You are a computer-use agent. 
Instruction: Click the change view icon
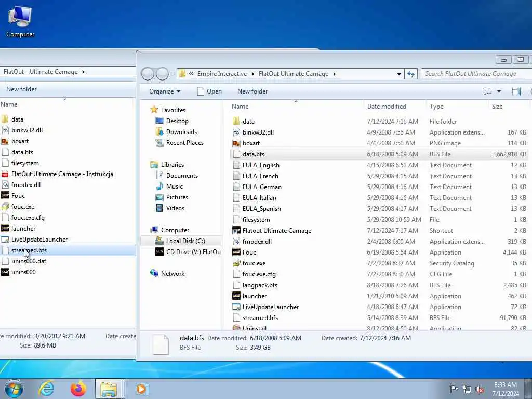[x=487, y=91]
